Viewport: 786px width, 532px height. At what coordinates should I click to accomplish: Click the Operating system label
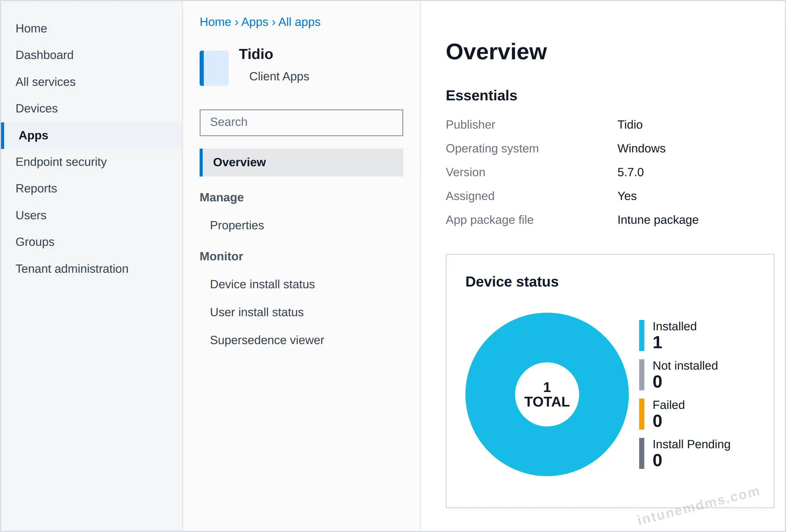(x=492, y=148)
